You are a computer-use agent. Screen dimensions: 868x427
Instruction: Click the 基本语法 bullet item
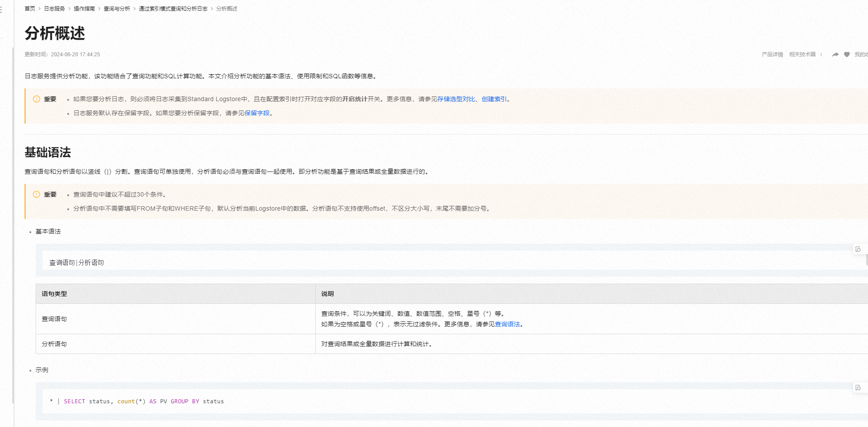48,232
